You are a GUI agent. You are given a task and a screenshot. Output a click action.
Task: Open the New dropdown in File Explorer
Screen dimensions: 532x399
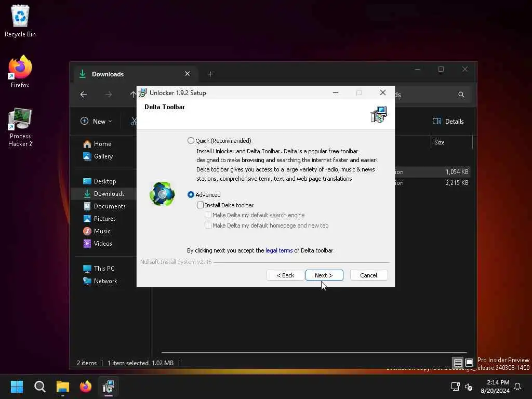pos(96,121)
